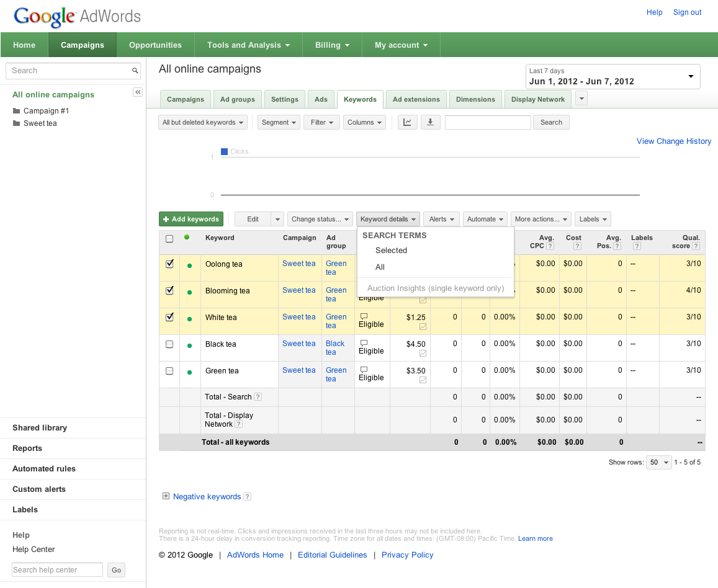Choose All under Search Terms menu

click(380, 267)
